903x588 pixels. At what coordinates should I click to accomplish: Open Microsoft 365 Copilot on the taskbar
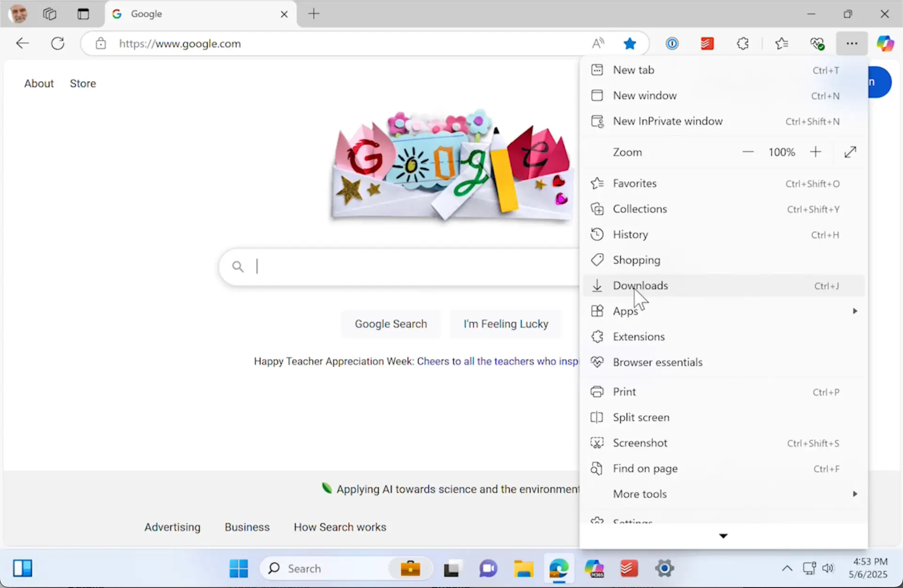(594, 569)
